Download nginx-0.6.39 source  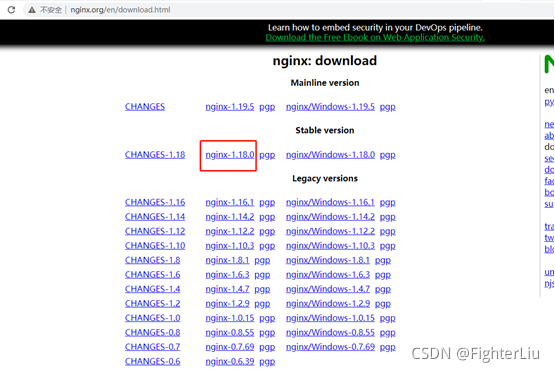click(230, 362)
